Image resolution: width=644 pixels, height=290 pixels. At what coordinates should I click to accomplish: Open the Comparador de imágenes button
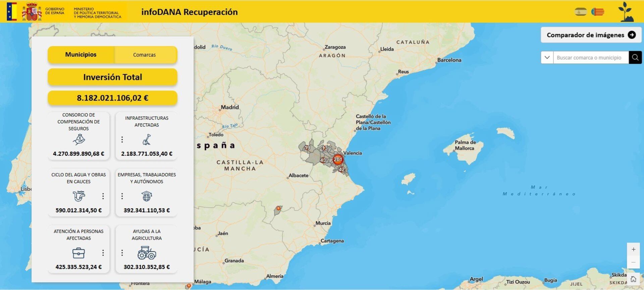click(x=591, y=35)
